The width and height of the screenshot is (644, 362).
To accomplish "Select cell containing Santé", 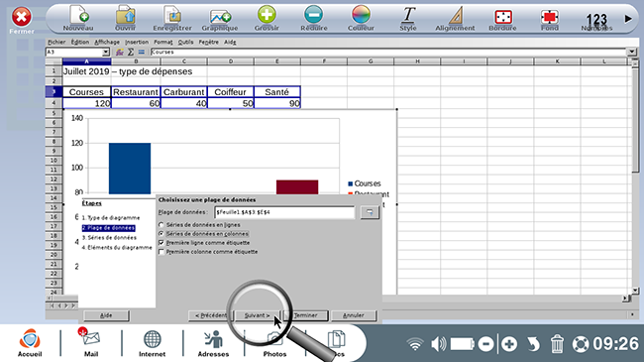I will [277, 91].
